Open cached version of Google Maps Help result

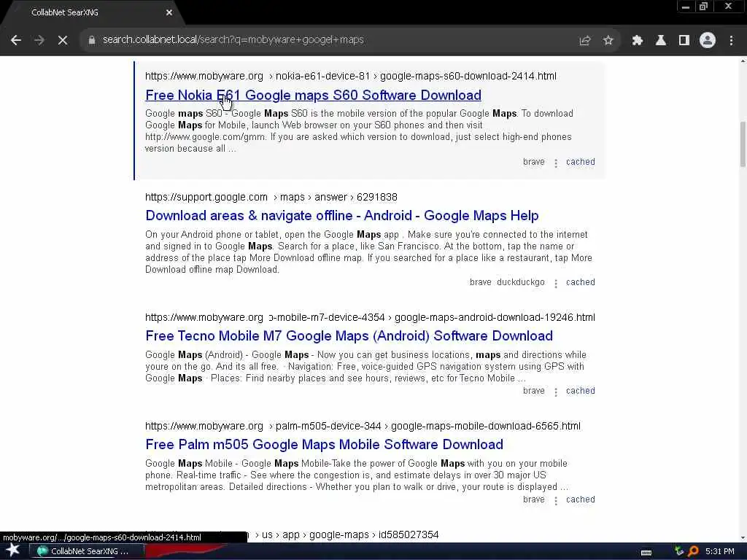(580, 282)
